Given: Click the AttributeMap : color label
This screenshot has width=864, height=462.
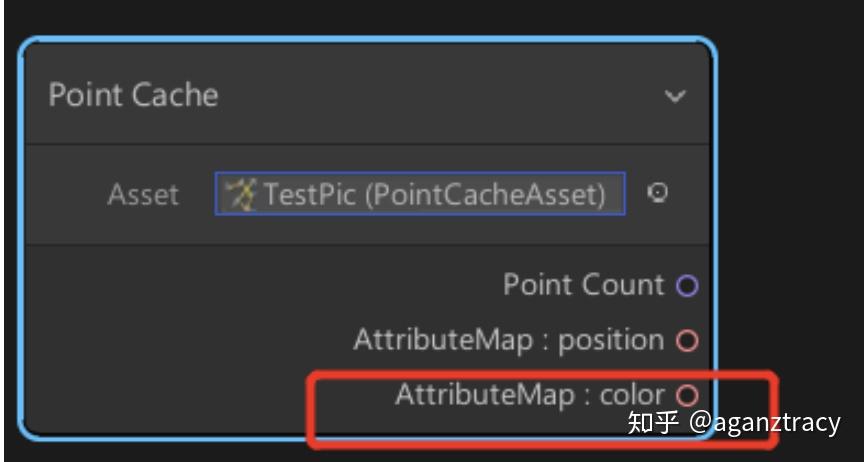Looking at the screenshot, I should pos(530,394).
